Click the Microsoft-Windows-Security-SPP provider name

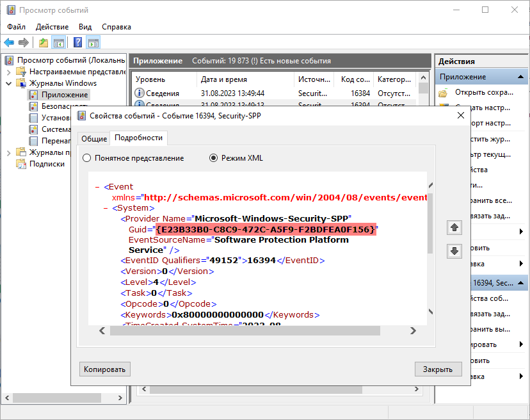(x=271, y=218)
